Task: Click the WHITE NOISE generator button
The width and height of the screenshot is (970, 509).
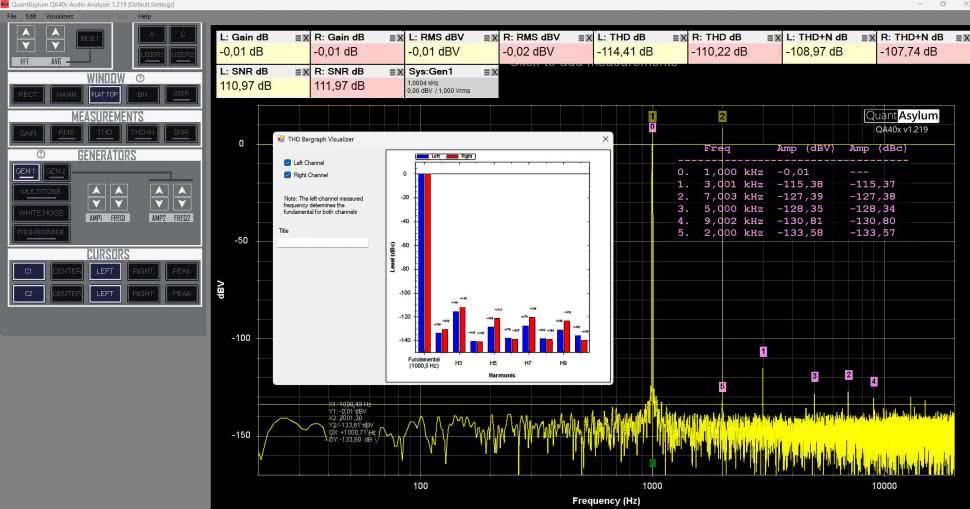Action: [x=41, y=212]
